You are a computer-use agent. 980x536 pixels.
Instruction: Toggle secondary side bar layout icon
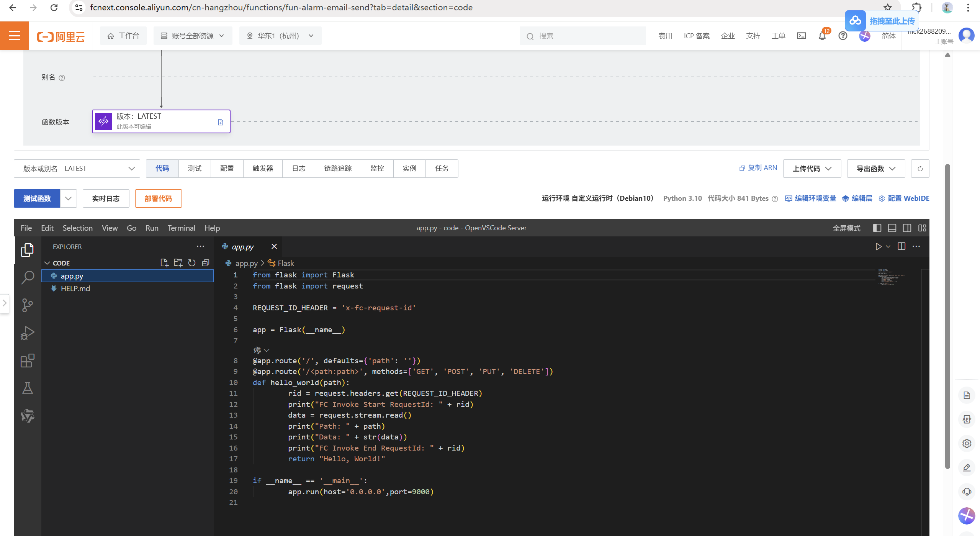[907, 228]
